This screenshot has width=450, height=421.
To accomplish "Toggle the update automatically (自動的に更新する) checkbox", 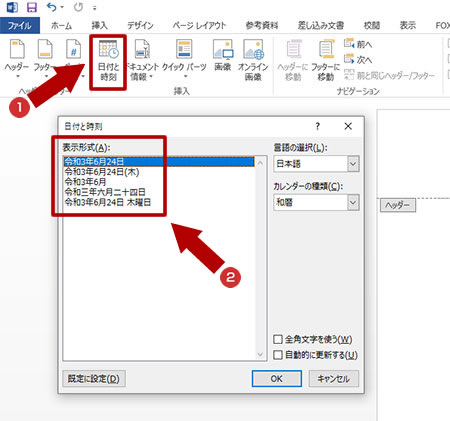I will (x=278, y=355).
